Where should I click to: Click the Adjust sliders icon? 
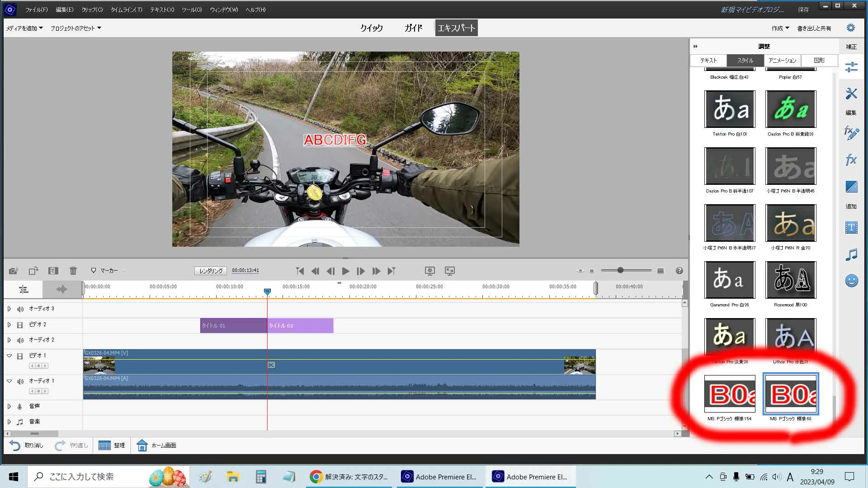coord(851,67)
